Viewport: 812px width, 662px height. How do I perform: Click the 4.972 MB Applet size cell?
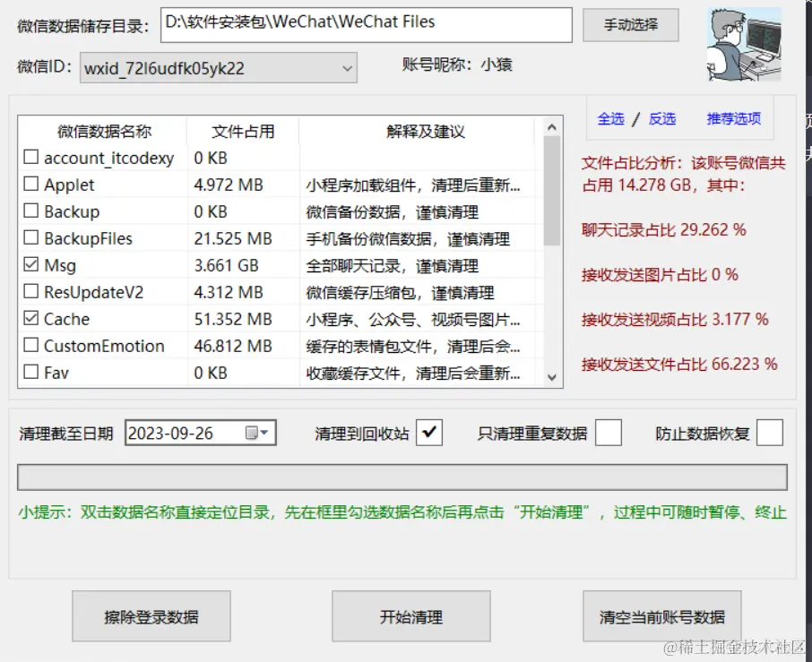229,185
